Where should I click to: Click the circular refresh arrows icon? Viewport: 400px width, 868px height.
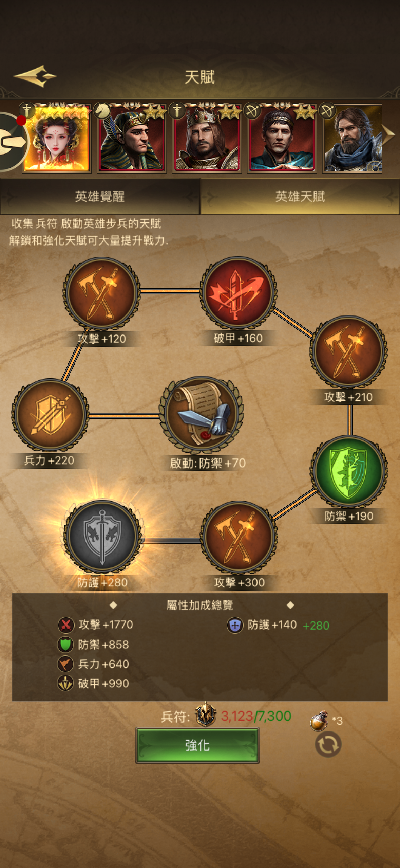tap(328, 744)
